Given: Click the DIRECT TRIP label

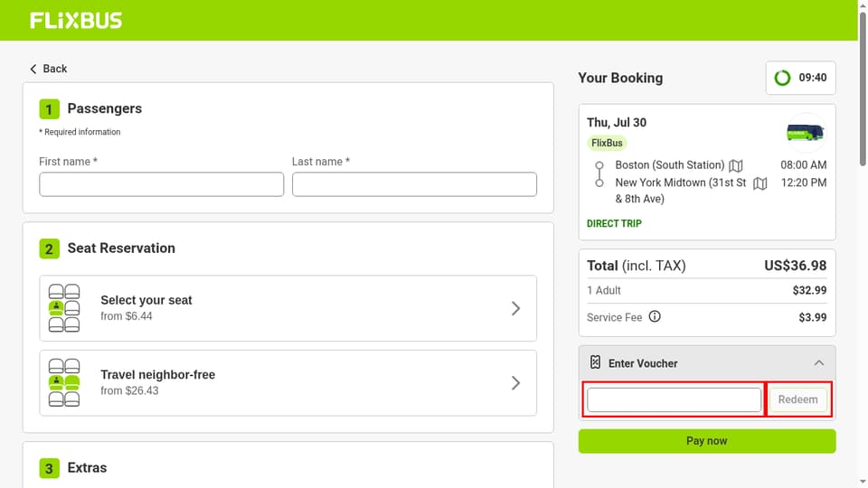Looking at the screenshot, I should pos(614,223).
